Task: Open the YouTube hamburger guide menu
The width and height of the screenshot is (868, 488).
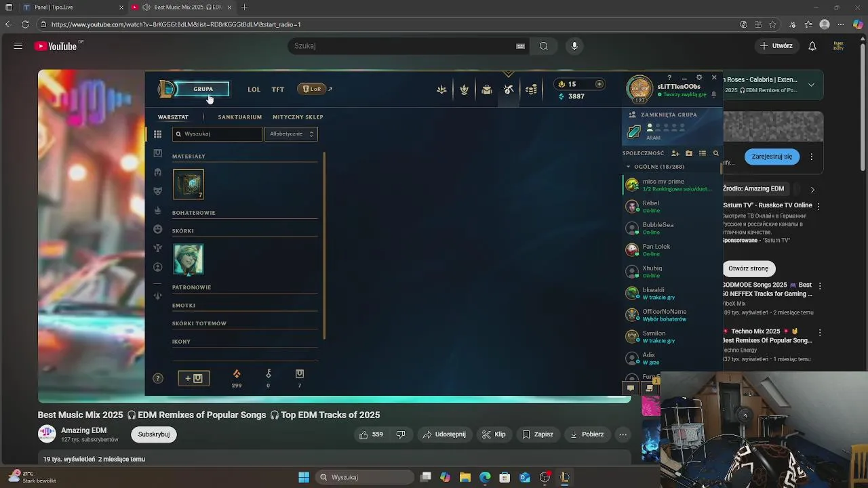Action: [18, 46]
